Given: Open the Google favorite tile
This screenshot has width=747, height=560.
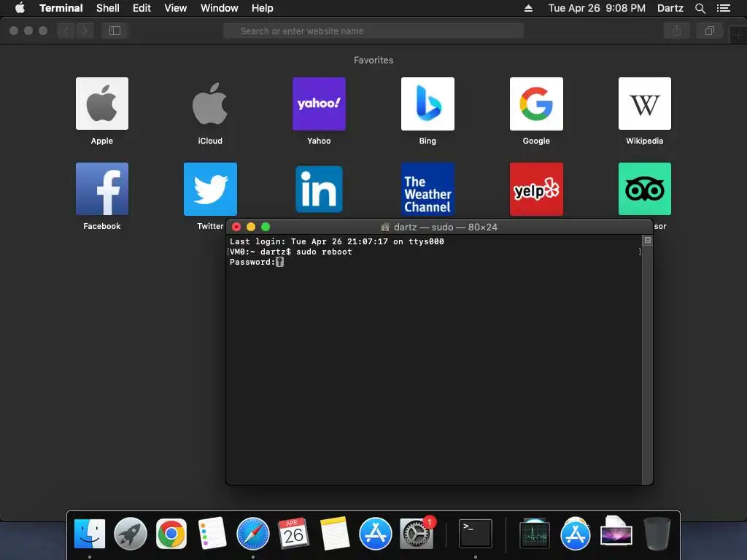Looking at the screenshot, I should pyautogui.click(x=536, y=104).
